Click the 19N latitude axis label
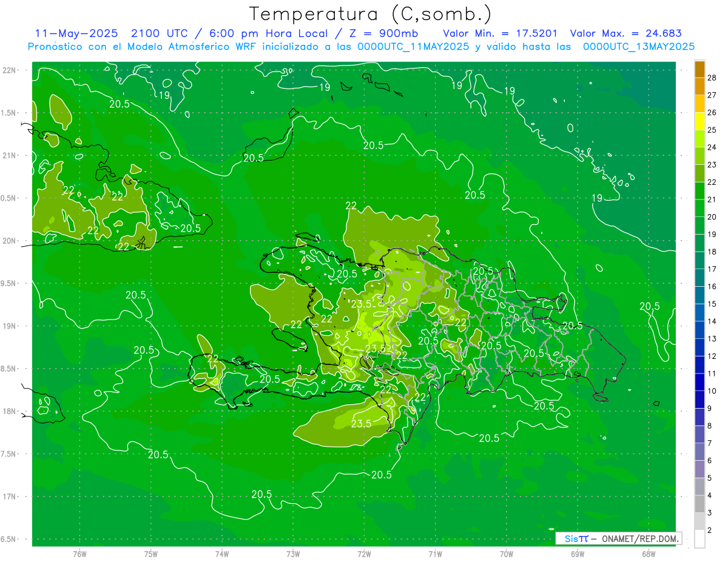 point(9,326)
